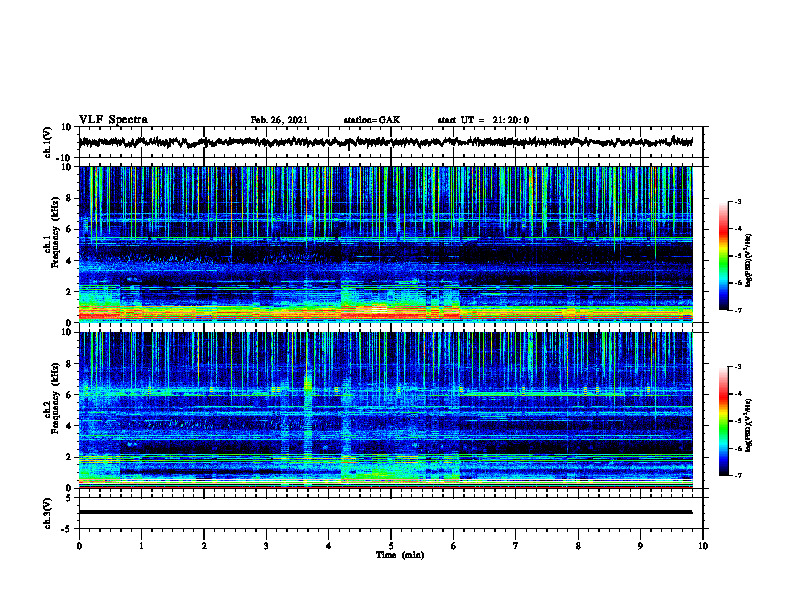This screenshot has height=612, width=792.
Task: Click the '-7' label on the ch.2 color scale
Action: (737, 475)
